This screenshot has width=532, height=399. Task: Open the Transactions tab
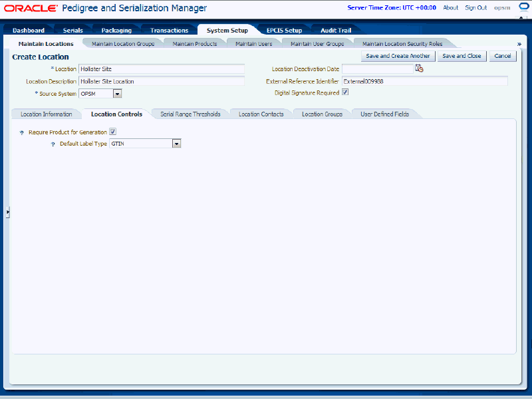click(x=170, y=30)
